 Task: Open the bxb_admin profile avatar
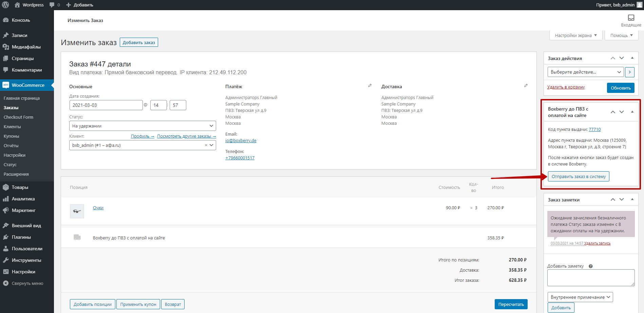(639, 5)
